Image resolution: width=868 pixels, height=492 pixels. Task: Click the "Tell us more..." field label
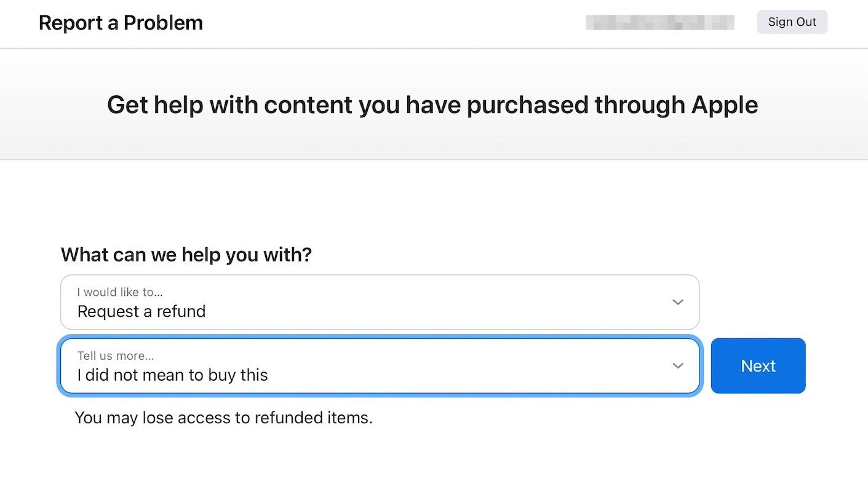pos(116,356)
